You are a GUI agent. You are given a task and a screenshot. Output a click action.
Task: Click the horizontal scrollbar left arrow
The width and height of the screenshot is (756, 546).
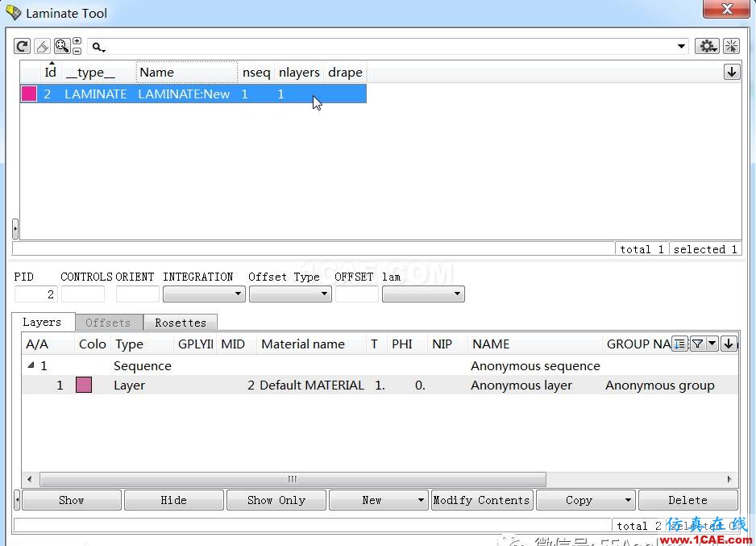click(30, 479)
